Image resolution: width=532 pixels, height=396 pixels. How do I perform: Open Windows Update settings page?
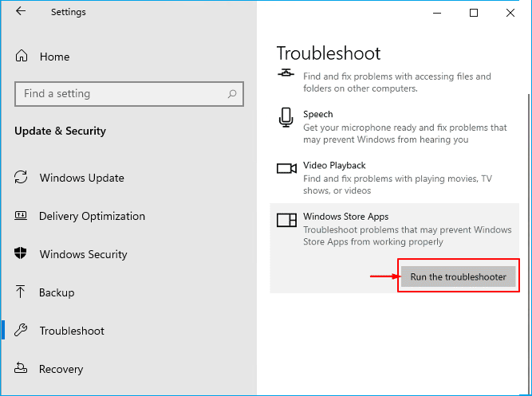[81, 178]
